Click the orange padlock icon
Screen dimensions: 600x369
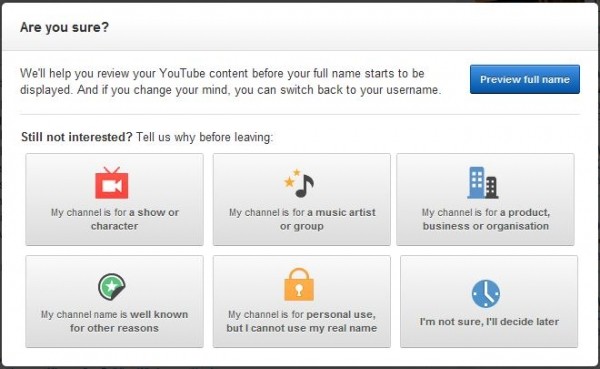pyautogui.click(x=299, y=284)
